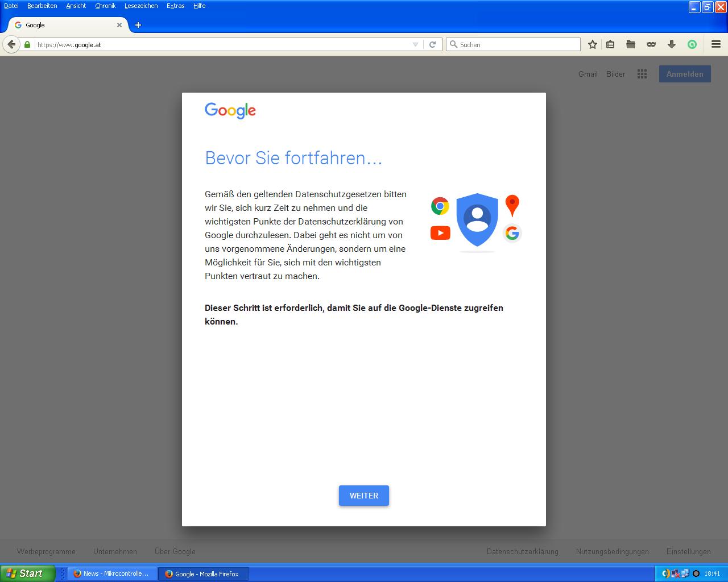The image size is (728, 582).
Task: Click the browser back arrow button
Action: pos(11,44)
